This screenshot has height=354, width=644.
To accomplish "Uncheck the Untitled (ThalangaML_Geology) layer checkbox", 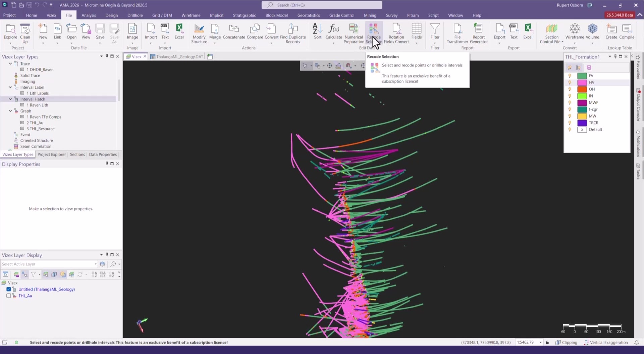I will tap(9, 289).
